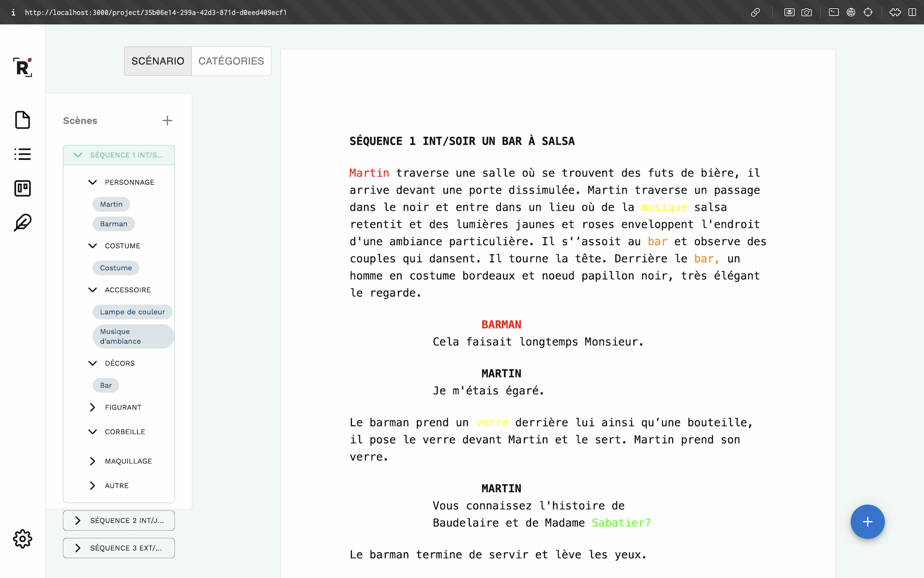The width and height of the screenshot is (924, 578).
Task: Open settings gear icon
Action: point(22,539)
